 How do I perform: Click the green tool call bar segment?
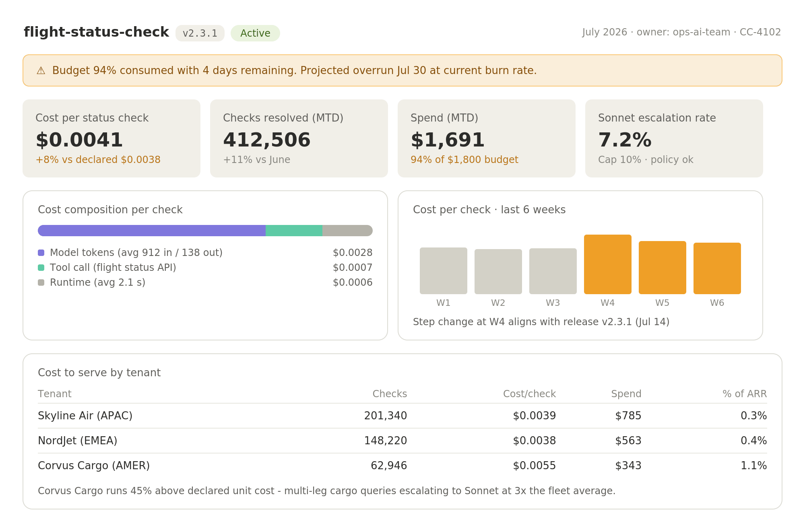point(294,231)
